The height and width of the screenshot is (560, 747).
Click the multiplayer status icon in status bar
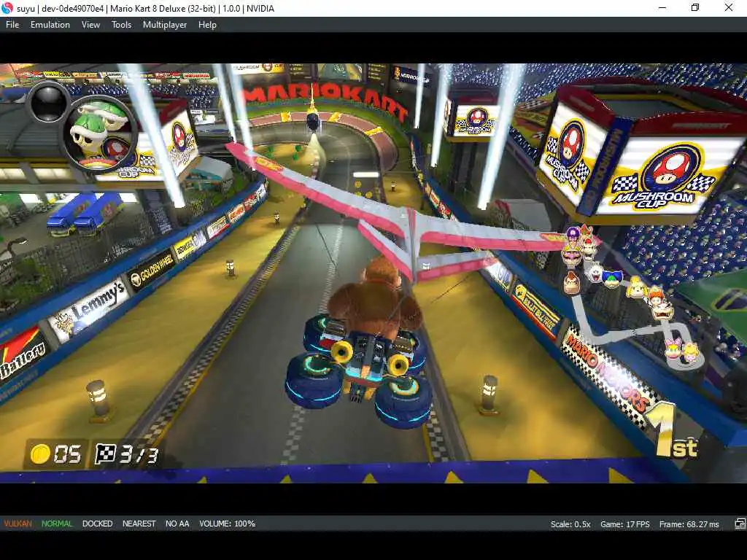point(740,524)
